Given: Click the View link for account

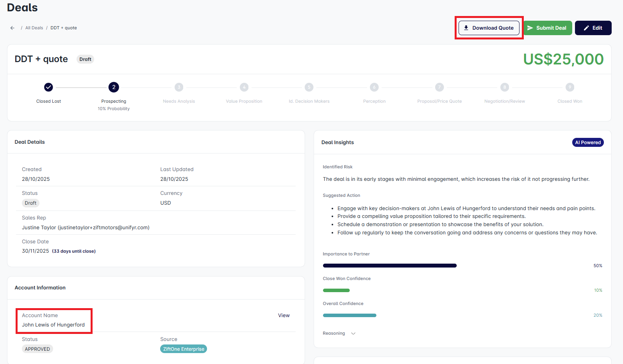Looking at the screenshot, I should pos(284,316).
